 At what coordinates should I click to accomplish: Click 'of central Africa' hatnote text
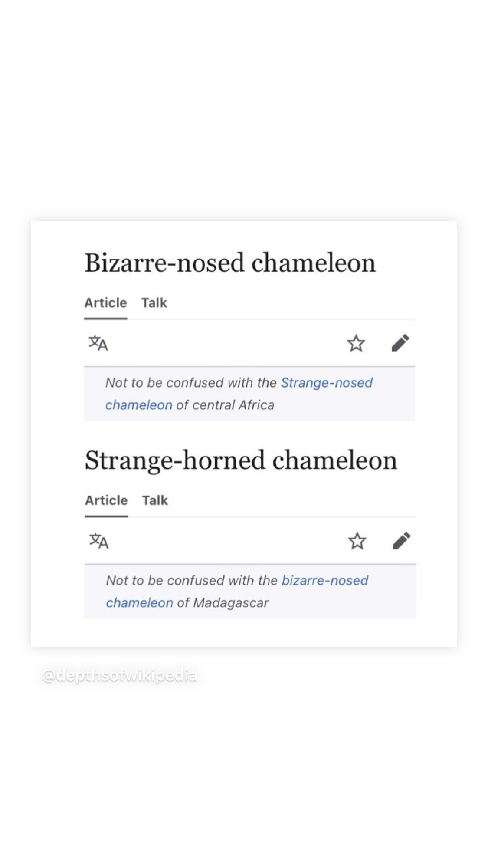point(225,405)
